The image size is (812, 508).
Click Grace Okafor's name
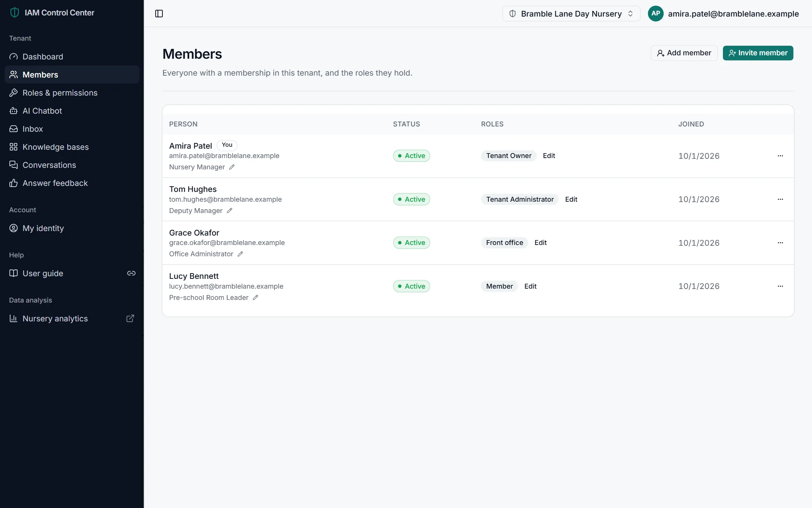coord(194,233)
